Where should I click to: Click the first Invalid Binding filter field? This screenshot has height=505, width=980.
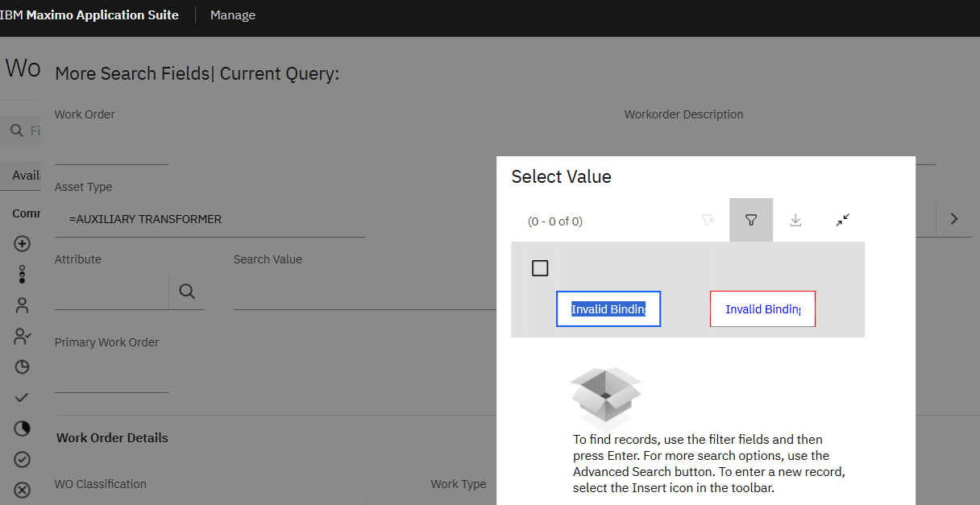click(x=608, y=309)
